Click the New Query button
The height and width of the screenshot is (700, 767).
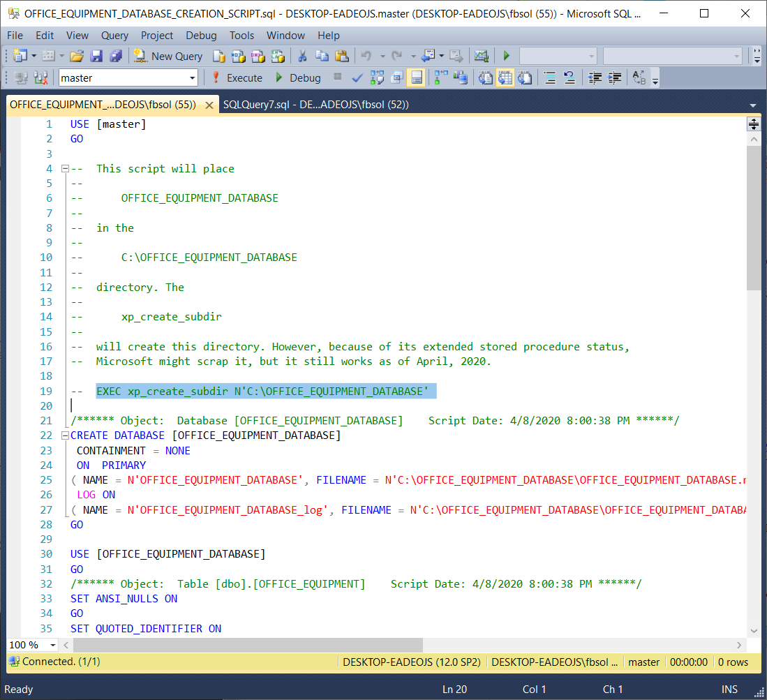(x=168, y=57)
